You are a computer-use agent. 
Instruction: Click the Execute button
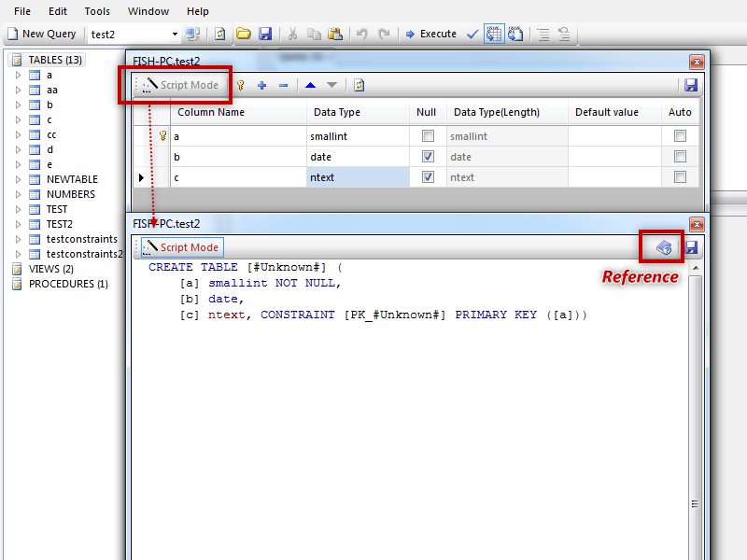(x=431, y=34)
